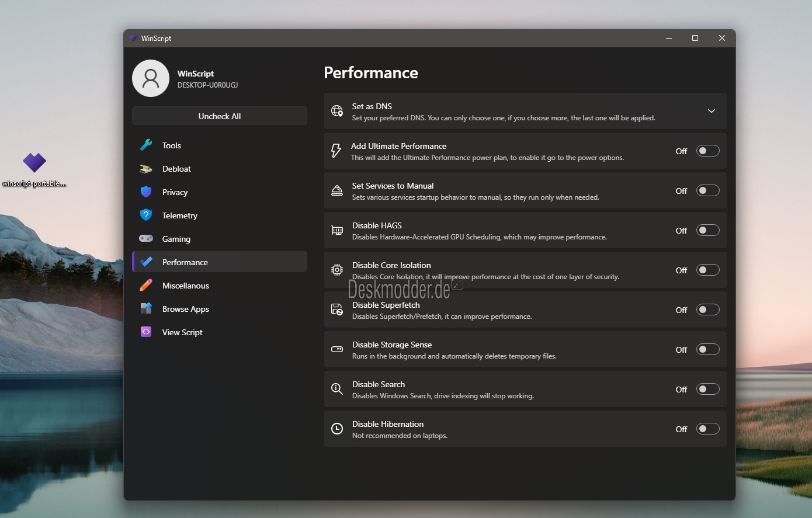
Task: Click the GPU card icon for Disable HAGS
Action: click(x=337, y=230)
